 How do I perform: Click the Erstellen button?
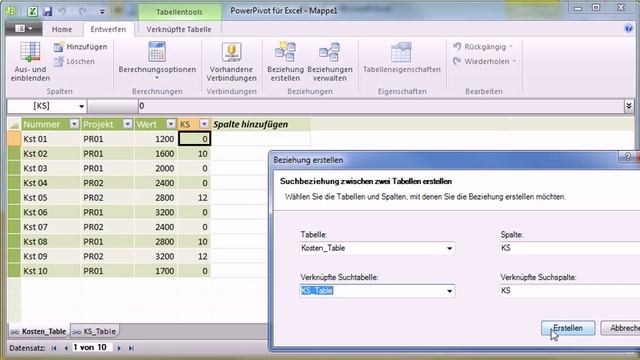[x=568, y=328]
